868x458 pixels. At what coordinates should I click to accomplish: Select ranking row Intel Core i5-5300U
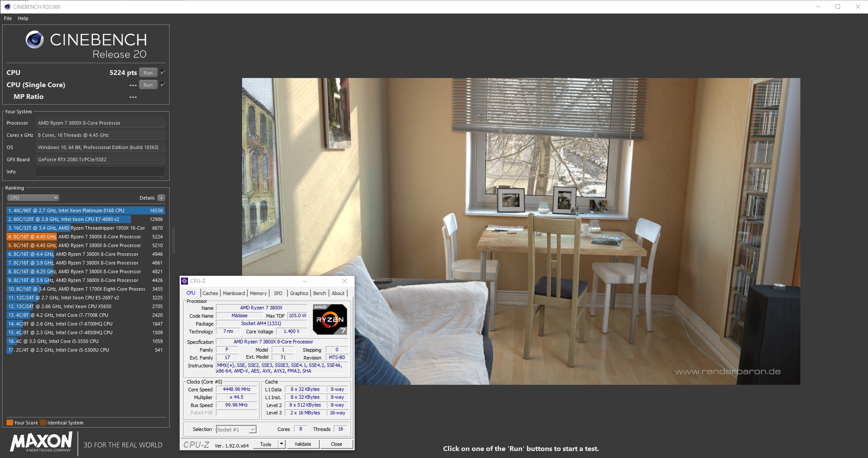point(86,350)
